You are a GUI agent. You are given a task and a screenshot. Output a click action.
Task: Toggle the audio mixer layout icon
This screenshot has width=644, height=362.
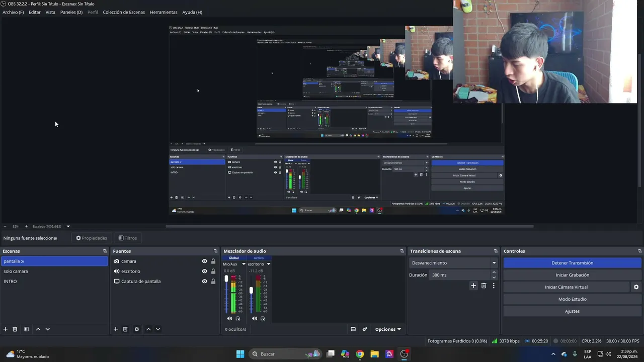pos(353,329)
